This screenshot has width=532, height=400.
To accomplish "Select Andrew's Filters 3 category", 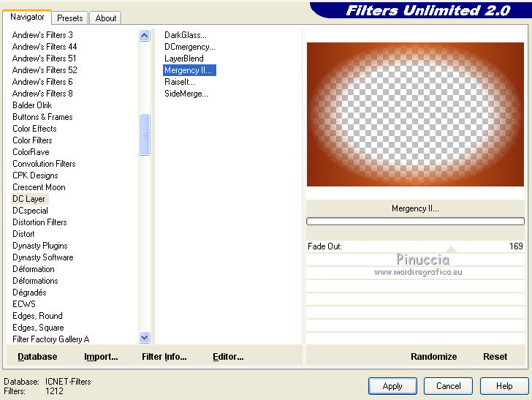I will click(42, 35).
